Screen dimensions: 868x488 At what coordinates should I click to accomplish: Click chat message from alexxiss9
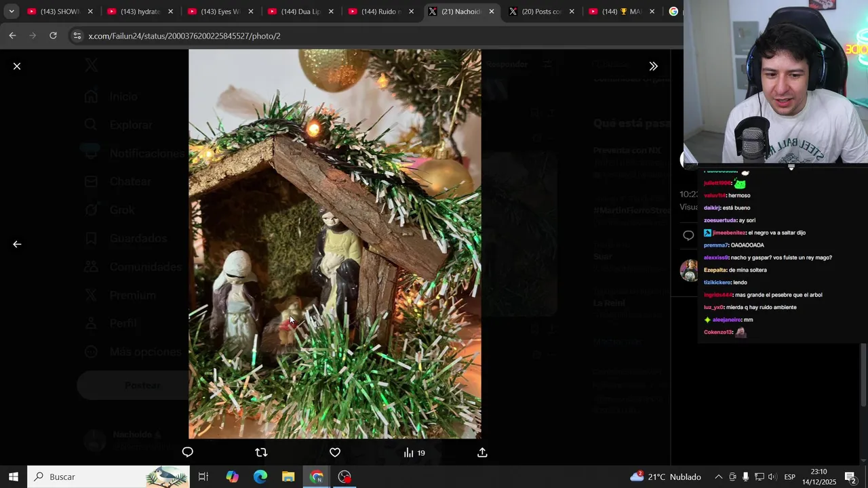(x=768, y=258)
